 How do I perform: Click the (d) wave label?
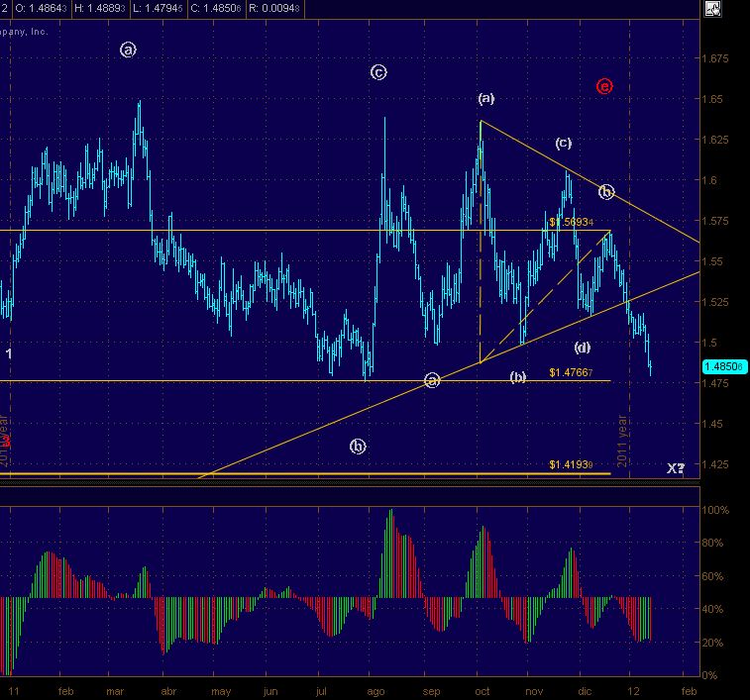pos(583,348)
